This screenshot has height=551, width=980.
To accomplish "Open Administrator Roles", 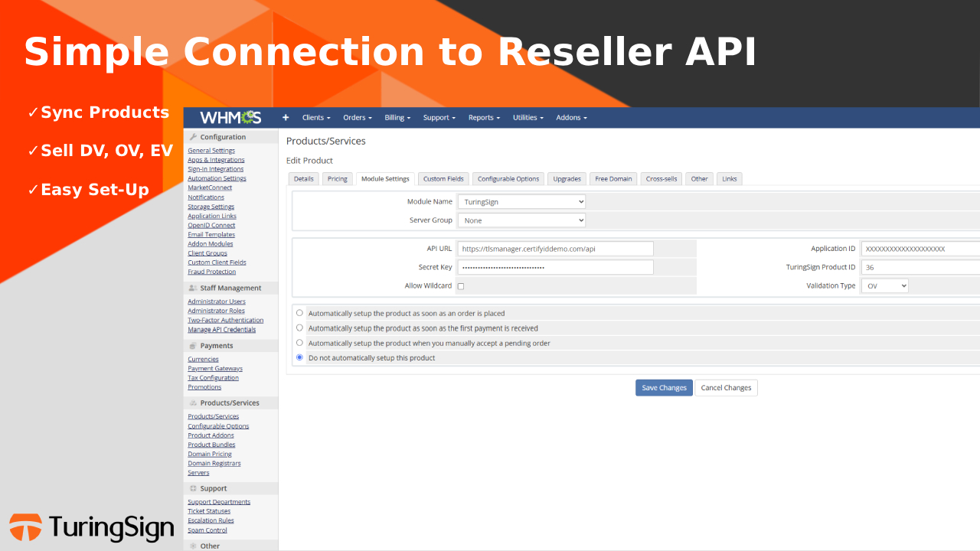I will pos(217,311).
